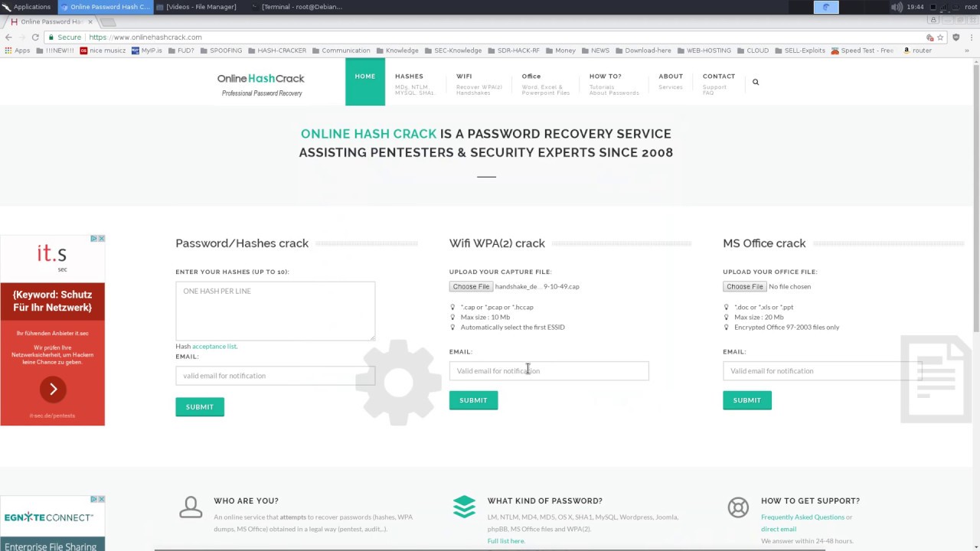Image resolution: width=980 pixels, height=551 pixels.
Task: Expand the Communication bookmark folder
Action: coord(341,51)
